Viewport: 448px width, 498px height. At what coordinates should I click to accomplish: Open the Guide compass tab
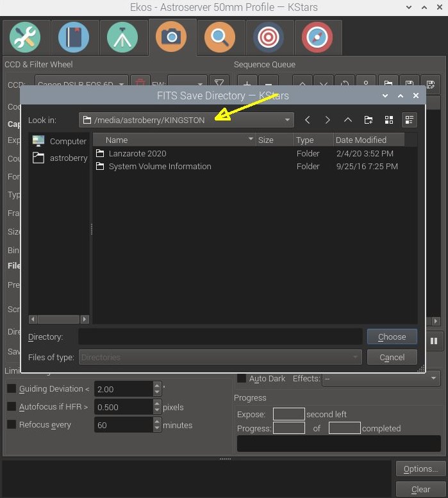(x=317, y=37)
